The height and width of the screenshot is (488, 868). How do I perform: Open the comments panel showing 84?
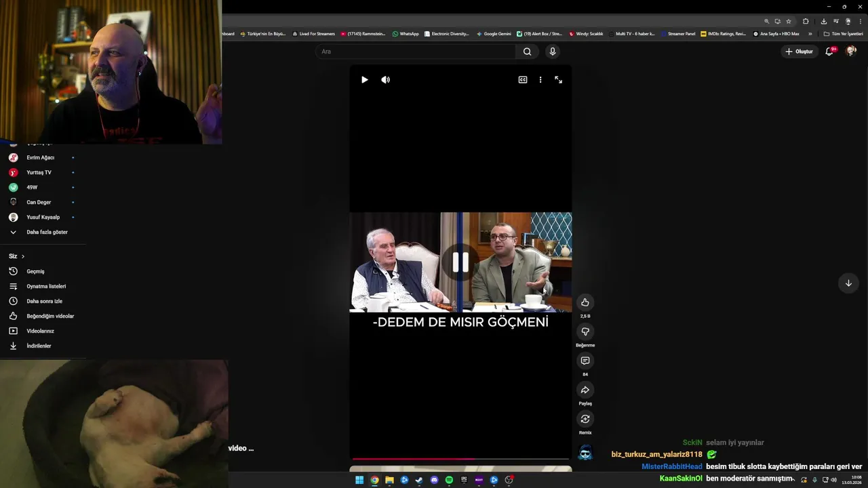click(x=585, y=361)
